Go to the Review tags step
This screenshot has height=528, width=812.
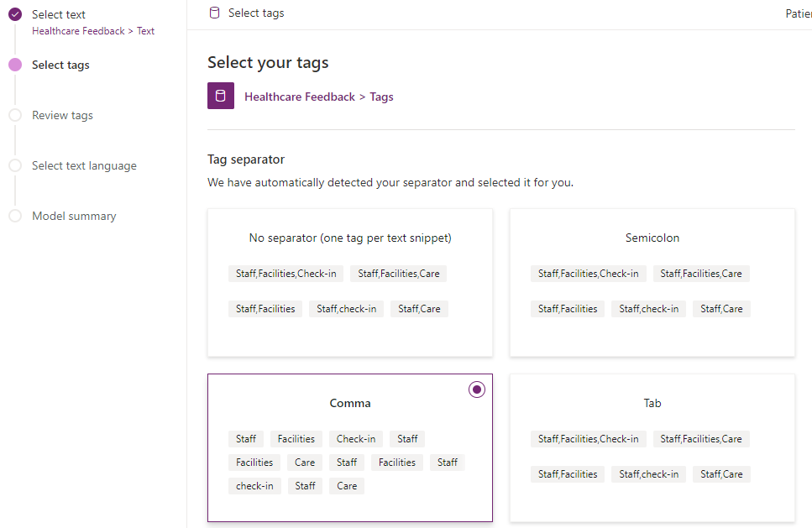(x=62, y=115)
